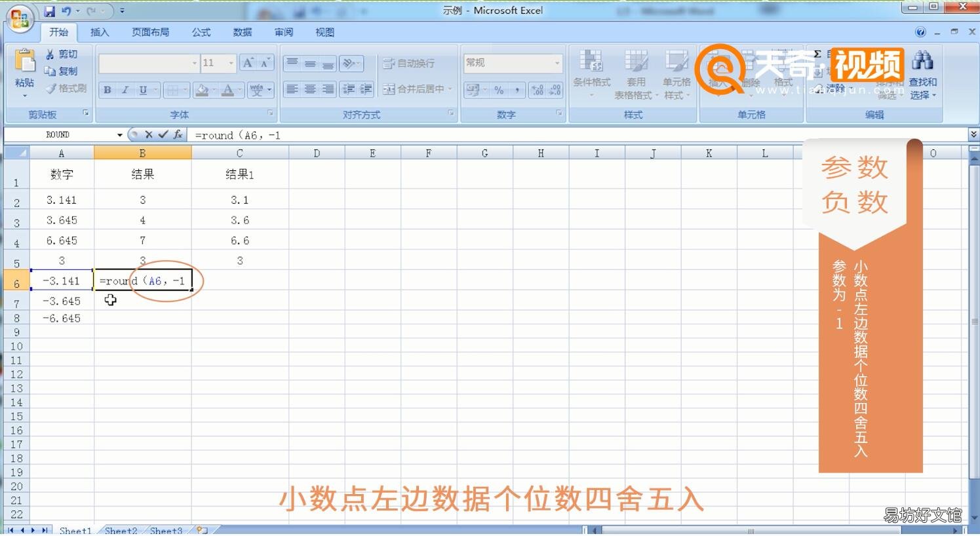Viewport: 980px width, 536px height.
Task: Toggle Wrap Text (自动换行)
Action: [x=409, y=63]
